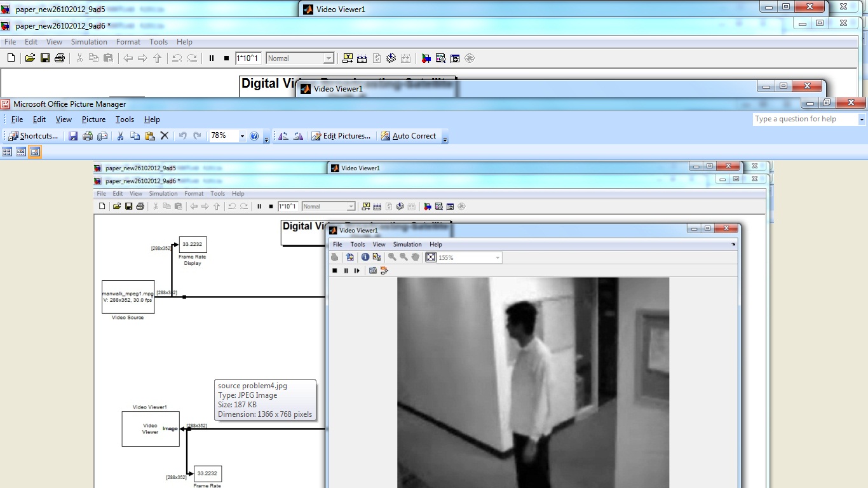Paste in Picture Manager toolbar
The image size is (868, 488).
pyautogui.click(x=149, y=136)
